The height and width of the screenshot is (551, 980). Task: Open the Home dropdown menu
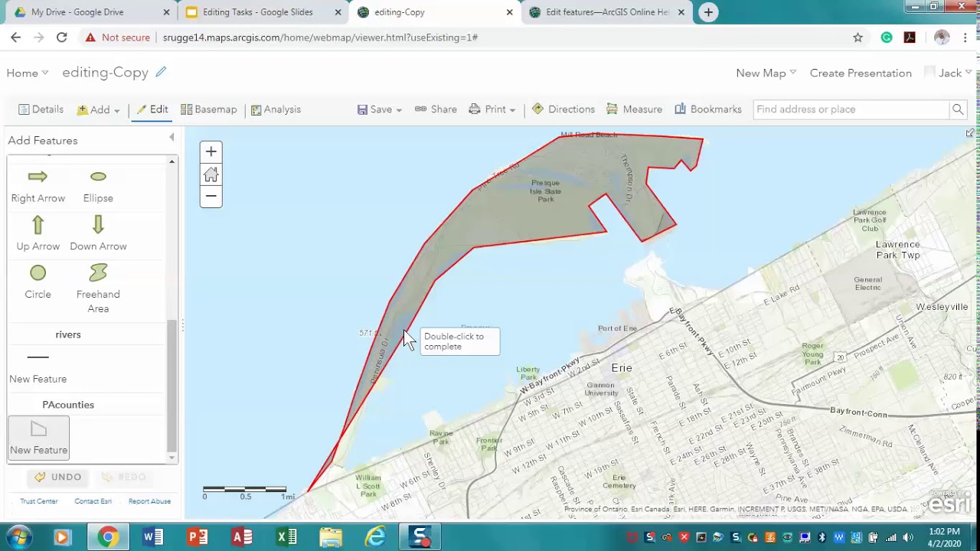tap(28, 73)
